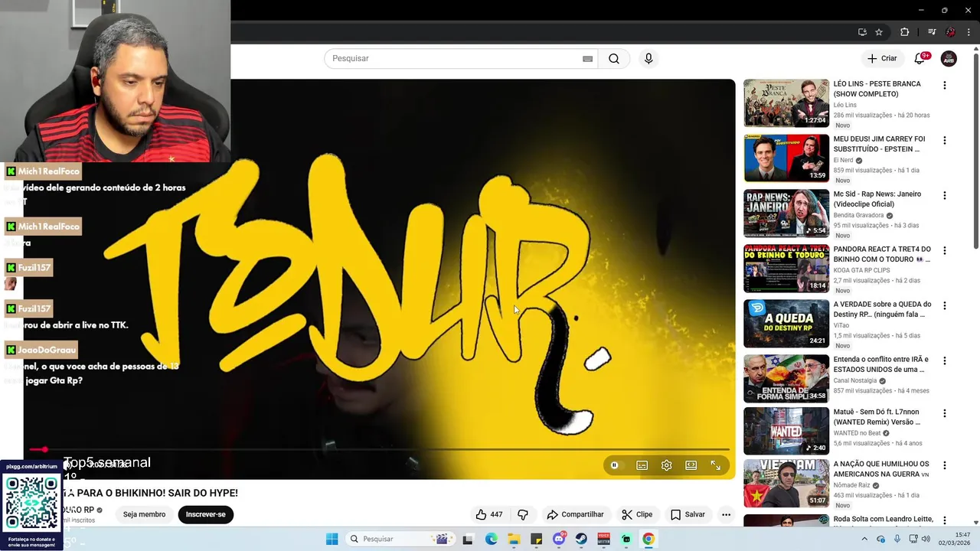
Task: Open the YouTube account avatar menu
Action: click(x=949, y=59)
